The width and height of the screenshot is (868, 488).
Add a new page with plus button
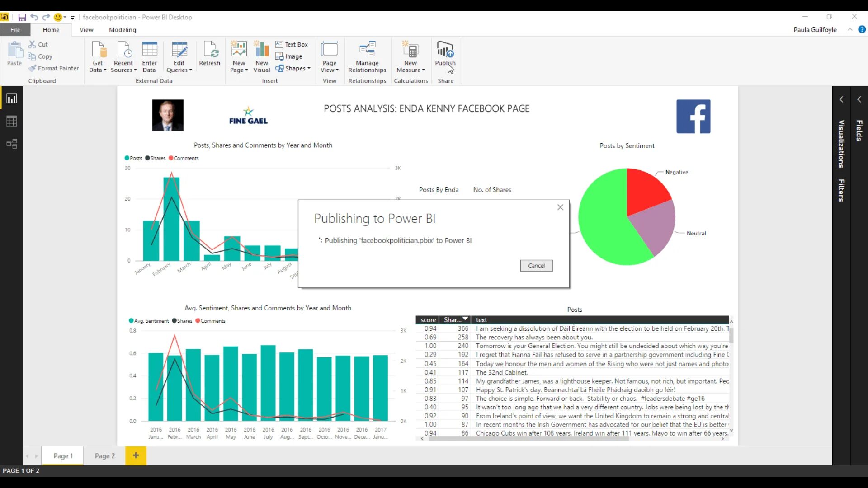coord(136,455)
